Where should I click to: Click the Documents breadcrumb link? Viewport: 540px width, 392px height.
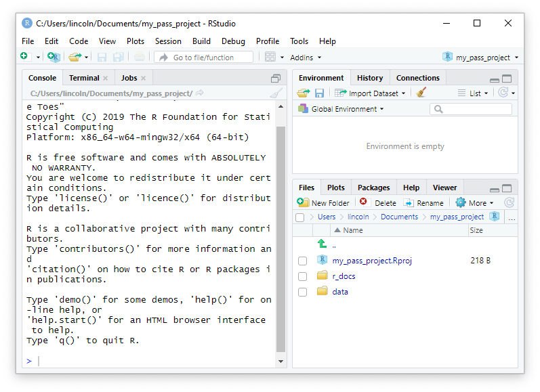tap(399, 217)
